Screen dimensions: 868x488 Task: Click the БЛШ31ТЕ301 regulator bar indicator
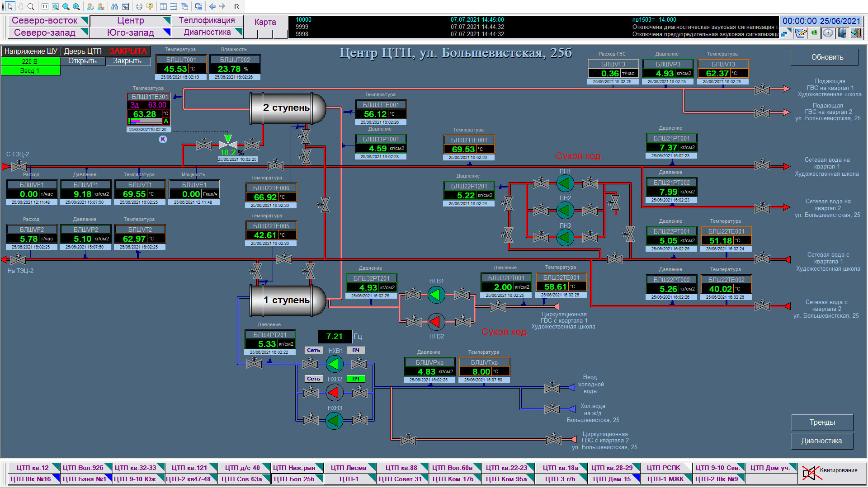click(145, 121)
